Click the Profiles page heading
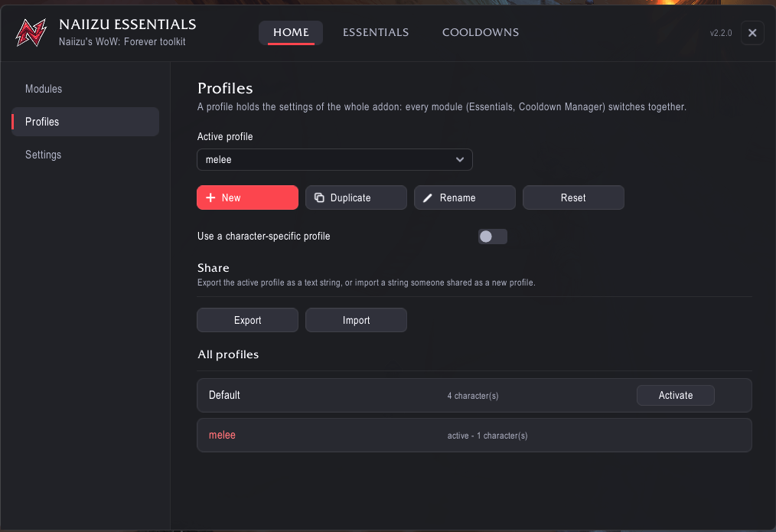776x532 pixels. click(x=225, y=88)
